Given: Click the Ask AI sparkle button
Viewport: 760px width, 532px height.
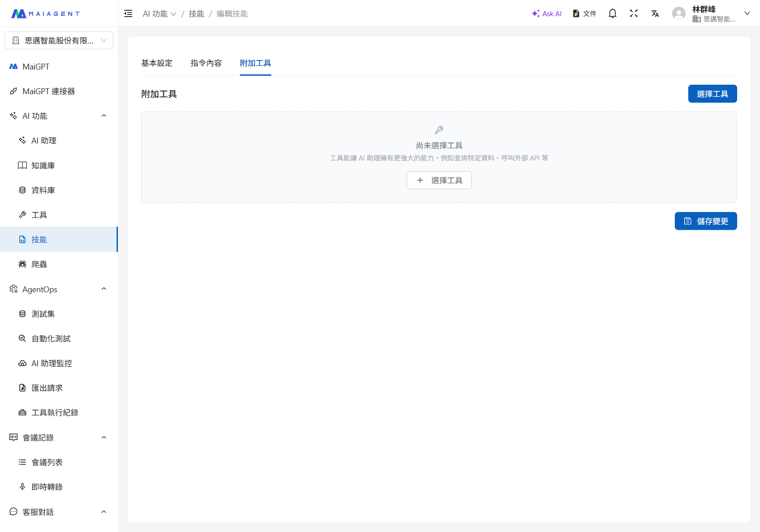Looking at the screenshot, I should 547,13.
